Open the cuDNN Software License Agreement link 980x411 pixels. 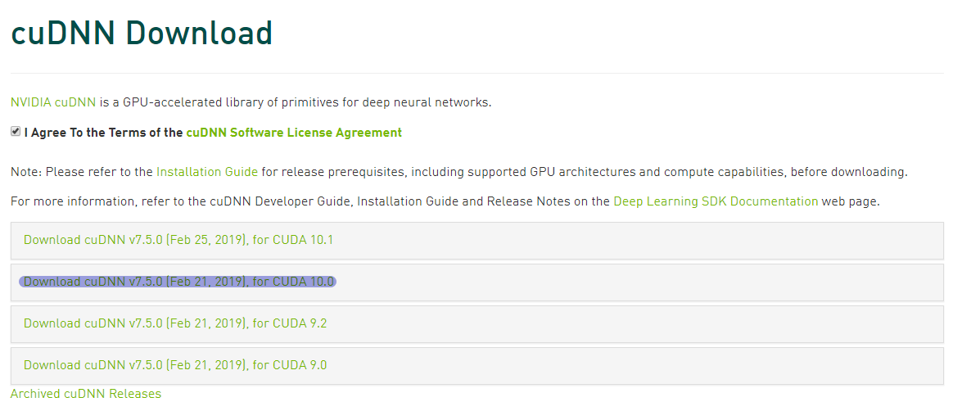(x=294, y=133)
